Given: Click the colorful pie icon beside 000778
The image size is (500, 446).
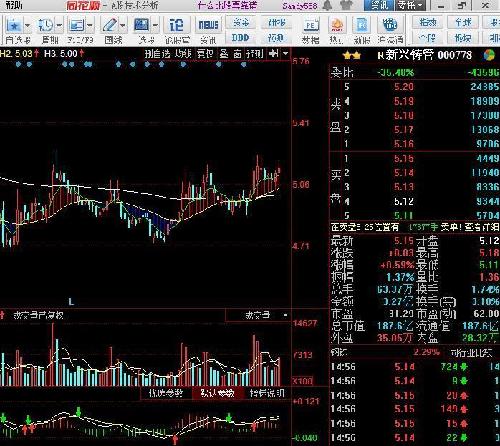Looking at the screenshot, I should (490, 55).
